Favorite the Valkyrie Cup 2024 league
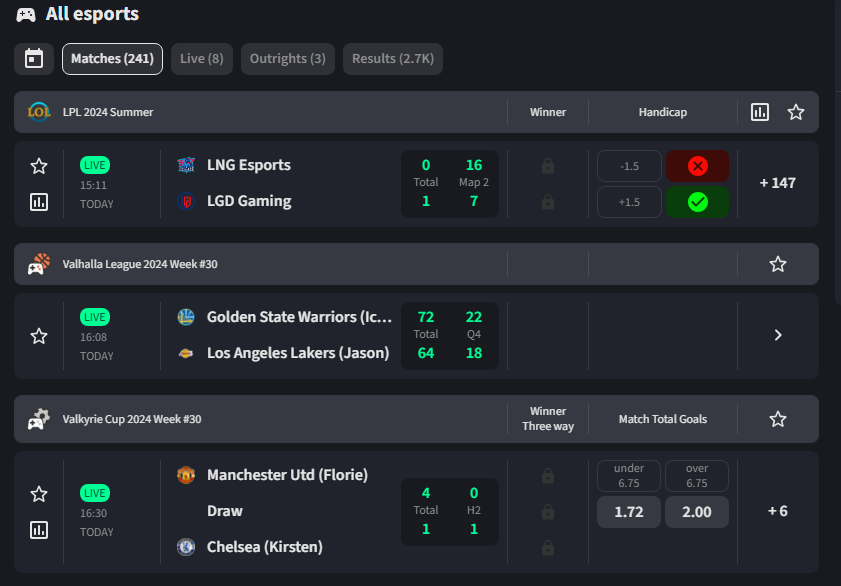The height and width of the screenshot is (586, 841). point(778,419)
